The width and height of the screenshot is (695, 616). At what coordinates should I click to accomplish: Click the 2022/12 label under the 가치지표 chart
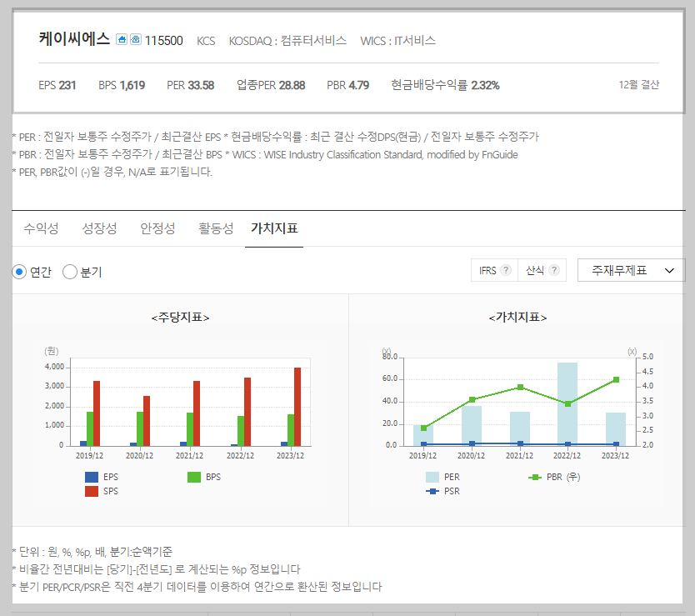point(567,455)
